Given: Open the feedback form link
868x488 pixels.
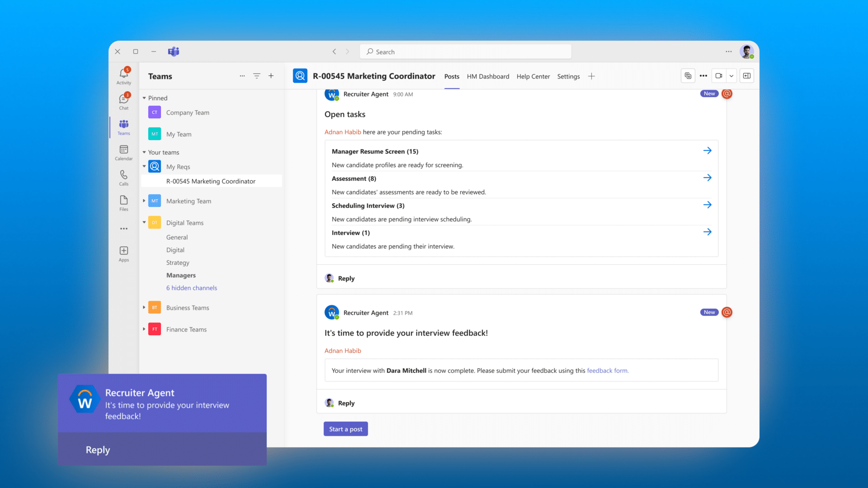Looking at the screenshot, I should pyautogui.click(x=607, y=370).
